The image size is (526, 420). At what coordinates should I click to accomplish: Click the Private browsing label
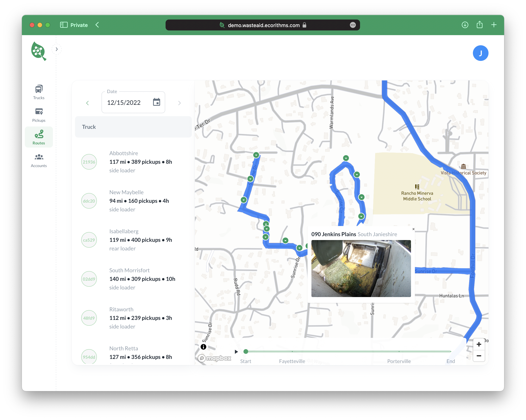[79, 25]
